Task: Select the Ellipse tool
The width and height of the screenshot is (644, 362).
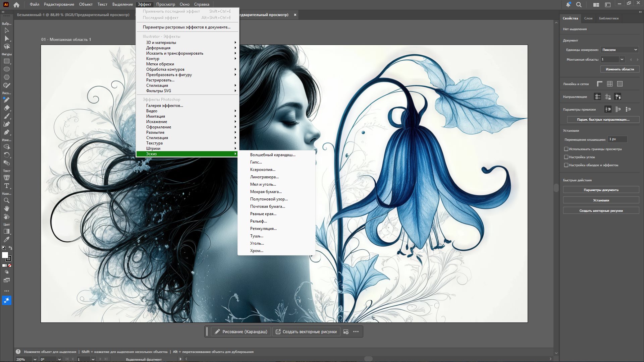Action: point(7,69)
